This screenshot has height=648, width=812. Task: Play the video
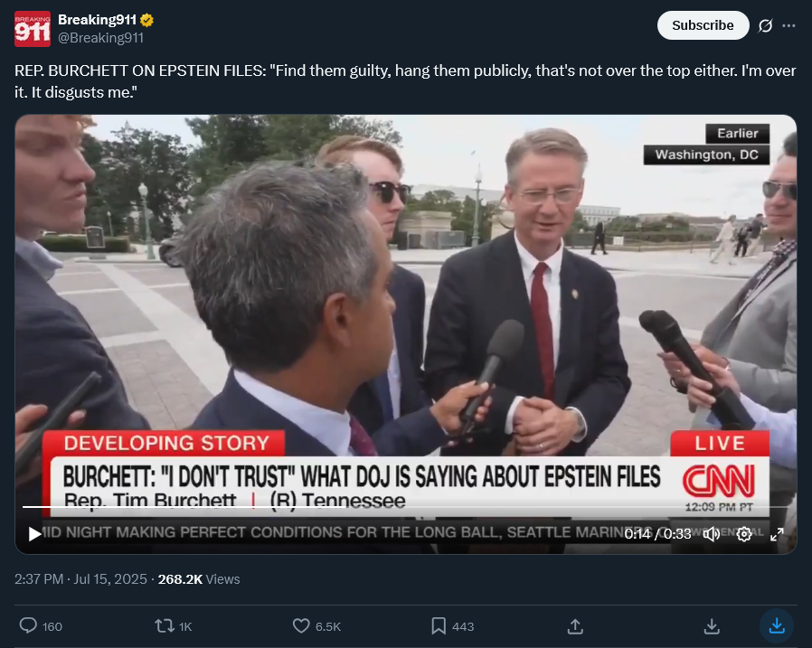(34, 533)
